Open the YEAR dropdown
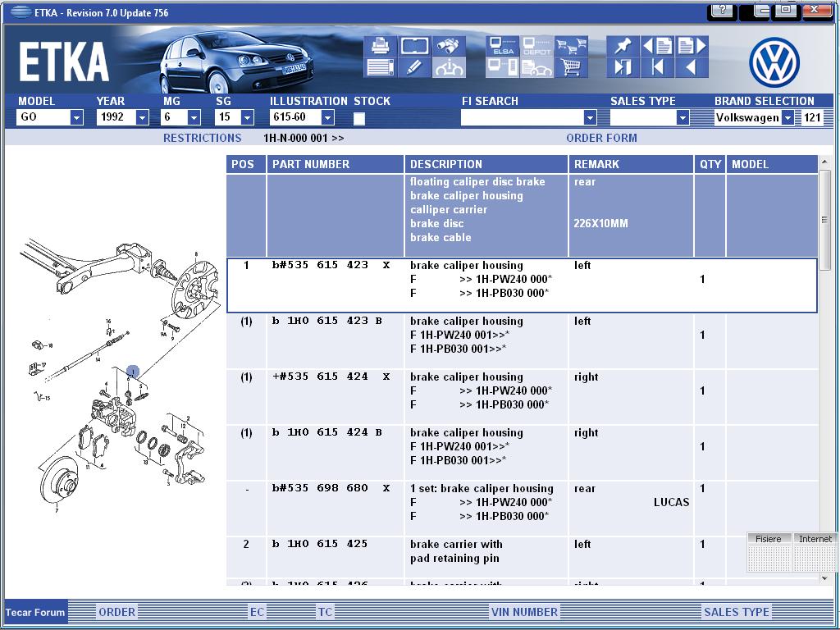840x630 pixels. click(143, 117)
